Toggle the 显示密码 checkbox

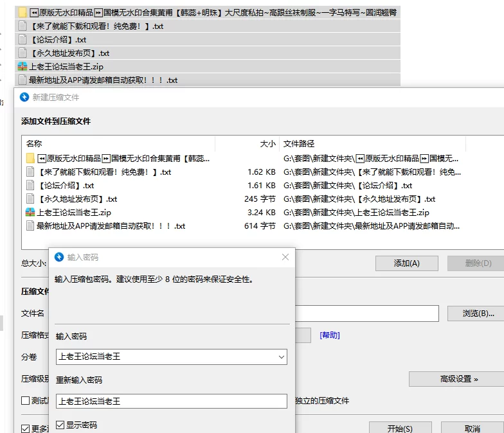click(60, 425)
